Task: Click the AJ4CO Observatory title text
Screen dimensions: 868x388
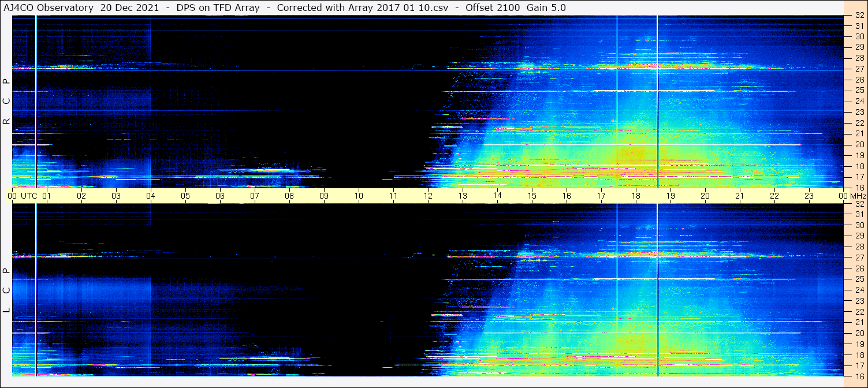Action: coord(49,8)
